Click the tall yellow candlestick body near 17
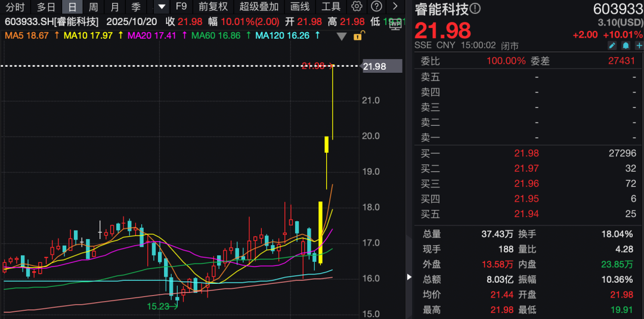644x319 pixels. pyautogui.click(x=320, y=233)
